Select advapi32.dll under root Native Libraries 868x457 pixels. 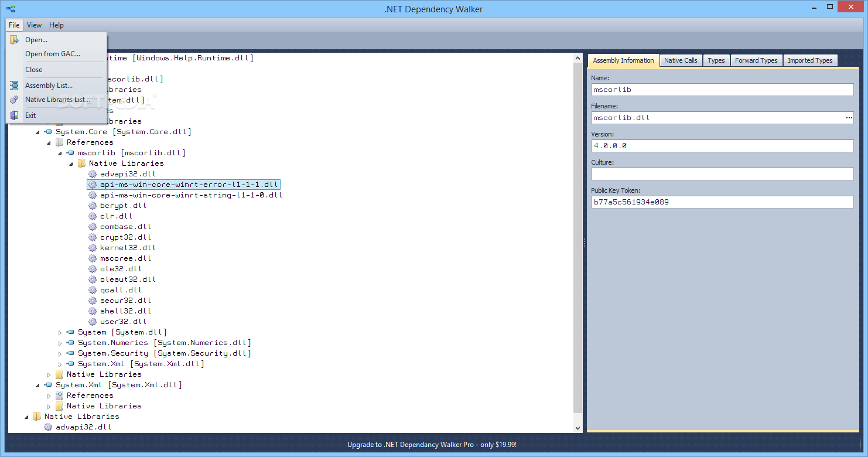tap(83, 427)
